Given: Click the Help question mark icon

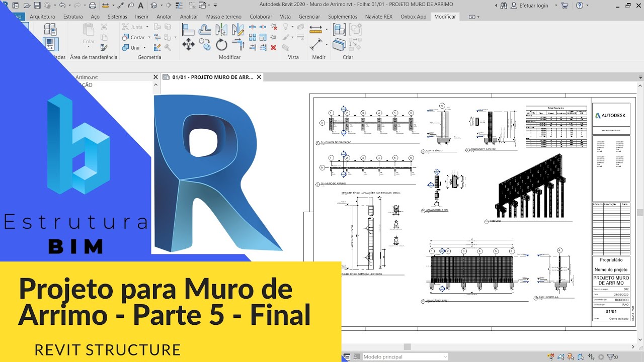Looking at the screenshot, I should (x=580, y=6).
